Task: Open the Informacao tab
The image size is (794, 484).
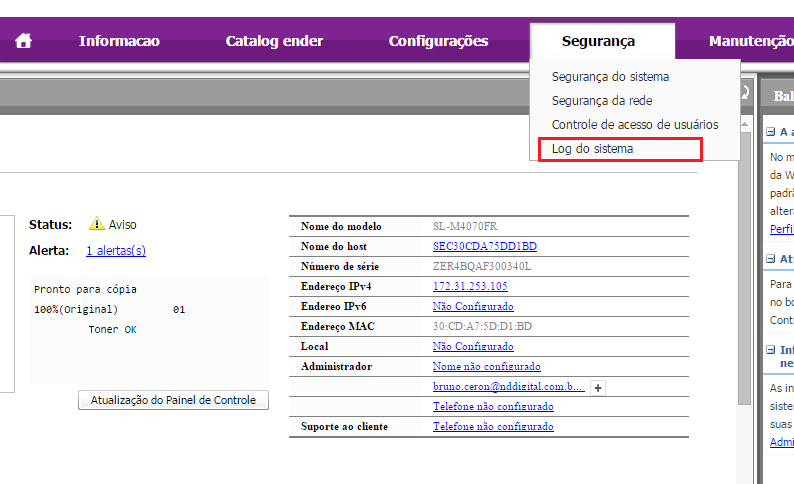Action: click(119, 41)
